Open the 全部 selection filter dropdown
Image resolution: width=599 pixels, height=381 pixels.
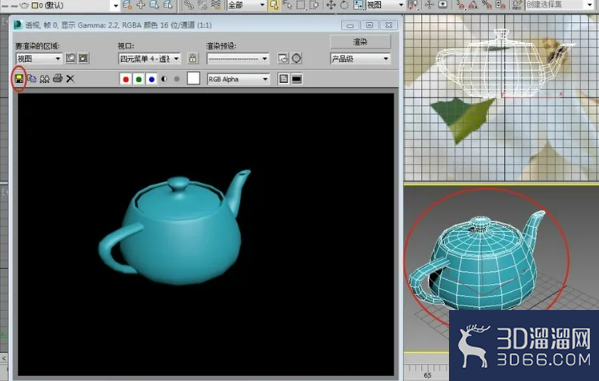click(x=247, y=5)
